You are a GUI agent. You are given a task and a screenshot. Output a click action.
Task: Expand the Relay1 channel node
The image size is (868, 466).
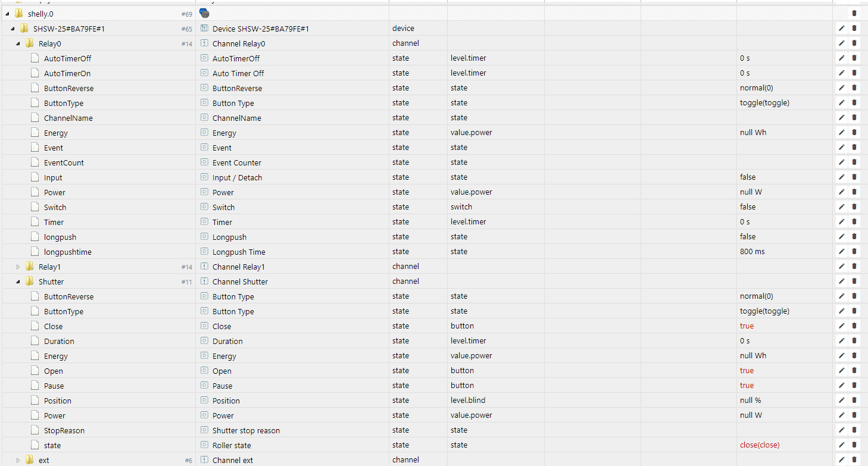(18, 267)
